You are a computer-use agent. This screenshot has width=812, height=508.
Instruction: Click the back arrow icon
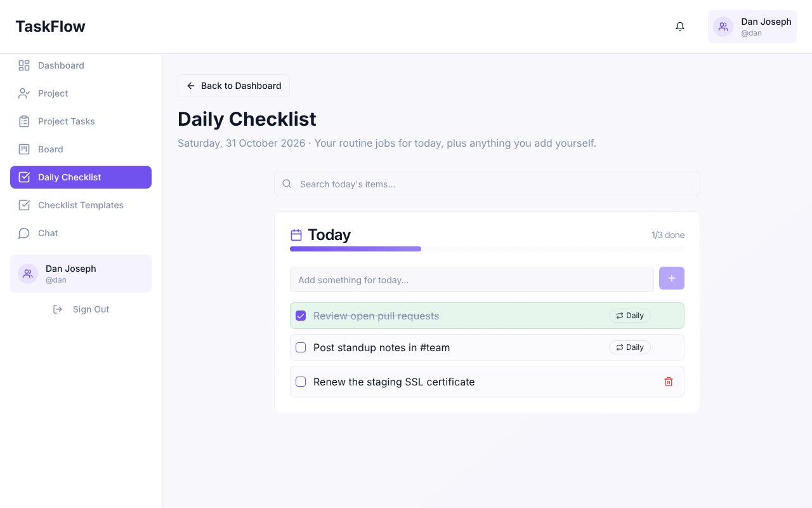191,86
